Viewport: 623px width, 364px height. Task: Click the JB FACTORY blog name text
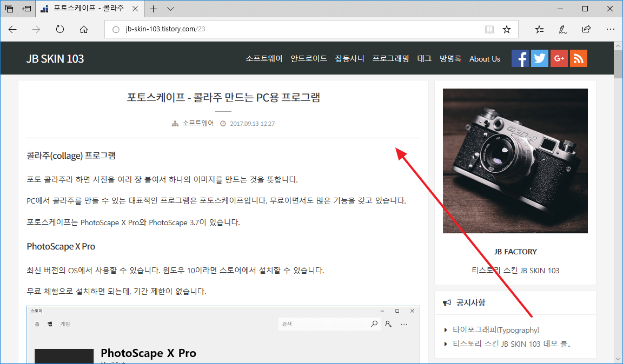(x=515, y=252)
